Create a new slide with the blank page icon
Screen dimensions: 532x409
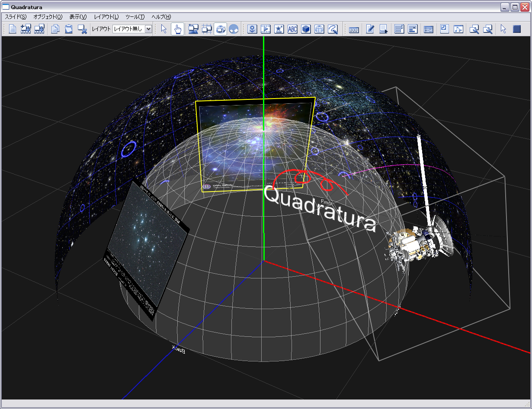point(13,29)
